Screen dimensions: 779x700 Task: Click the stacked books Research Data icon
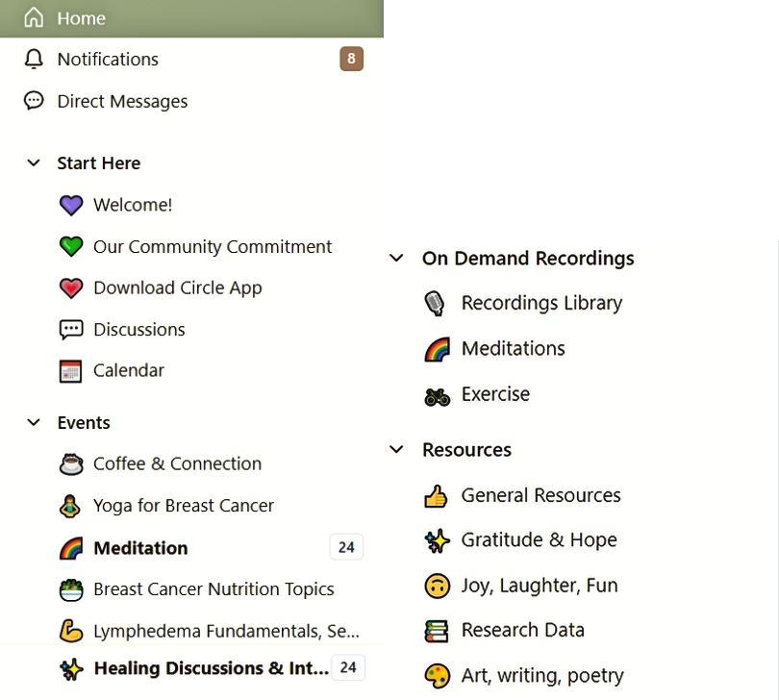[x=437, y=631]
